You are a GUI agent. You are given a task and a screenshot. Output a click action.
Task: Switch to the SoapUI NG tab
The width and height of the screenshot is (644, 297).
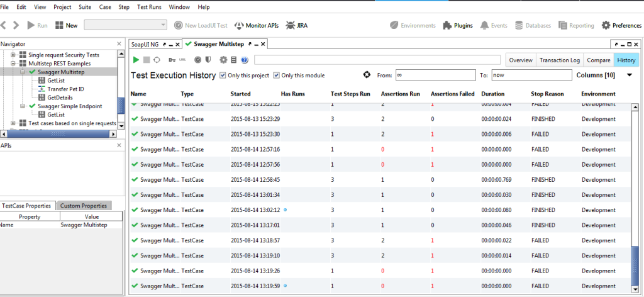point(145,44)
